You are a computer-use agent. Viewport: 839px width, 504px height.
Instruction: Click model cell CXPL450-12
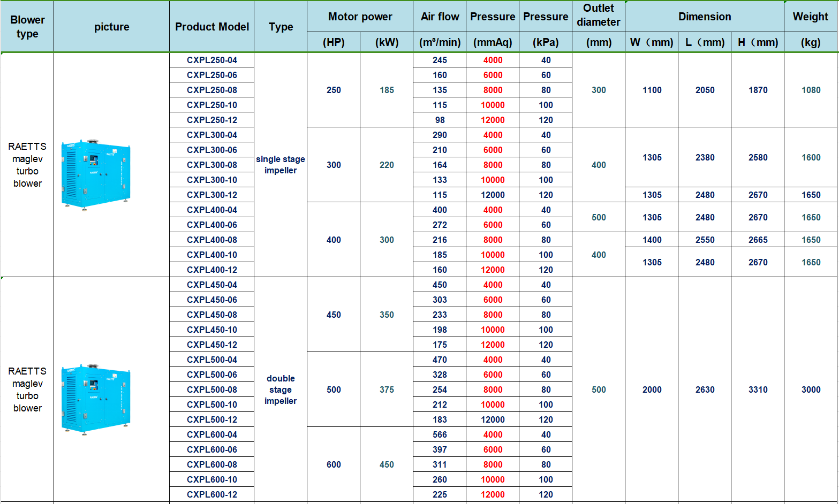click(x=212, y=345)
